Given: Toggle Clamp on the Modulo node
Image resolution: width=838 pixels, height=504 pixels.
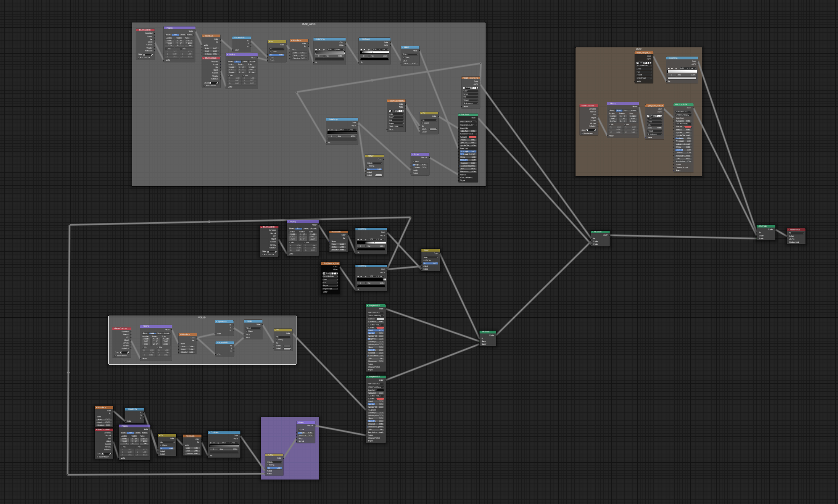Looking at the screenshot, I should pos(246,331).
